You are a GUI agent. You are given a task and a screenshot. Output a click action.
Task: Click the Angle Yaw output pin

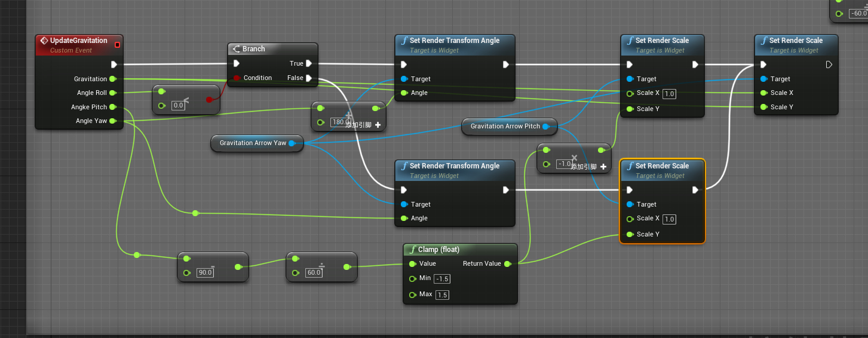pos(112,121)
